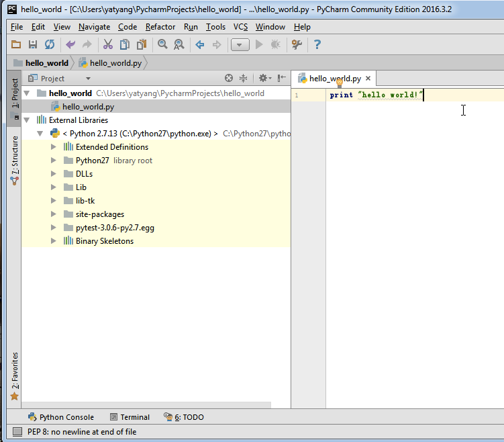Place the cursor in the print statement line
The image size is (504, 442).
point(415,95)
